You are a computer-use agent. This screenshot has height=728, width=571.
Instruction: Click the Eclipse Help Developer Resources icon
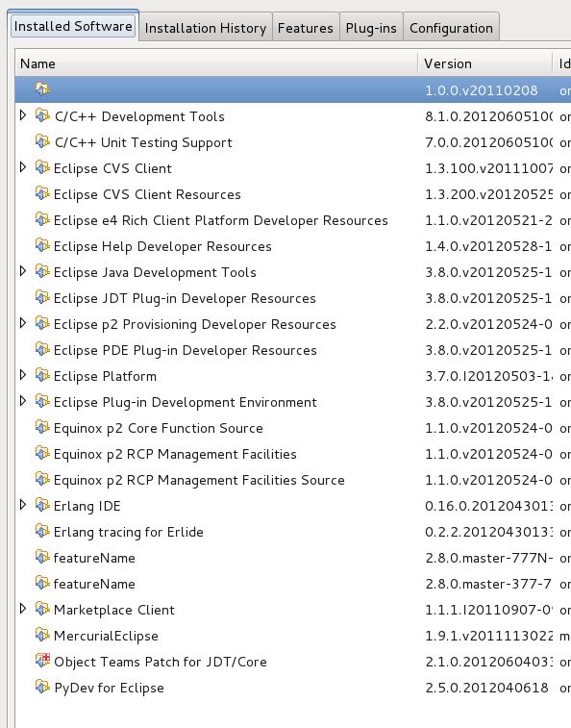pos(42,245)
